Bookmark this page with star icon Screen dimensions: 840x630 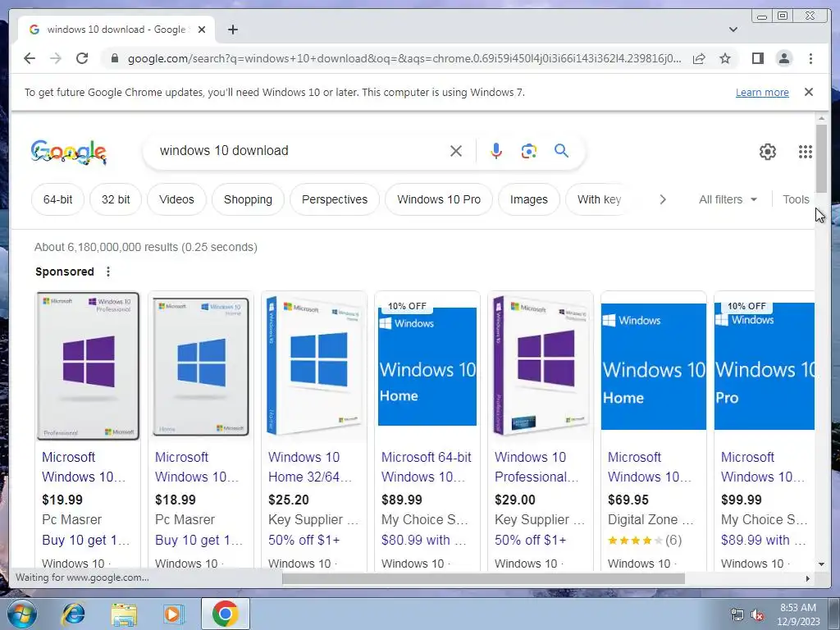725,58
